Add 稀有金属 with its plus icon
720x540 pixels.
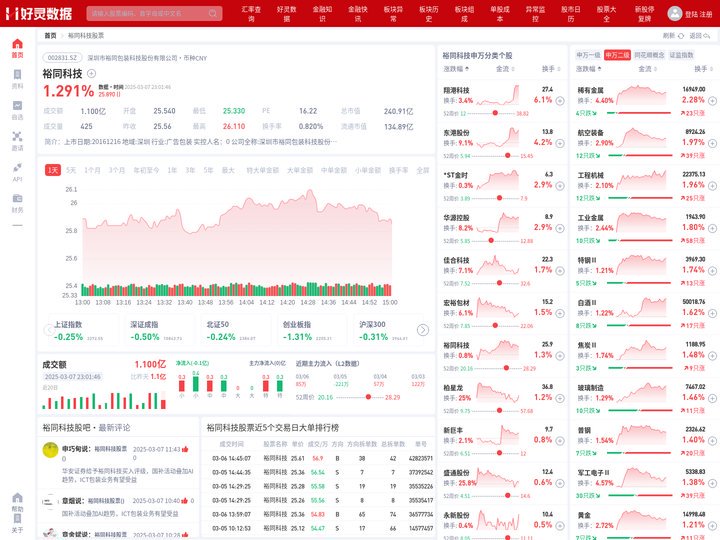tap(712, 101)
